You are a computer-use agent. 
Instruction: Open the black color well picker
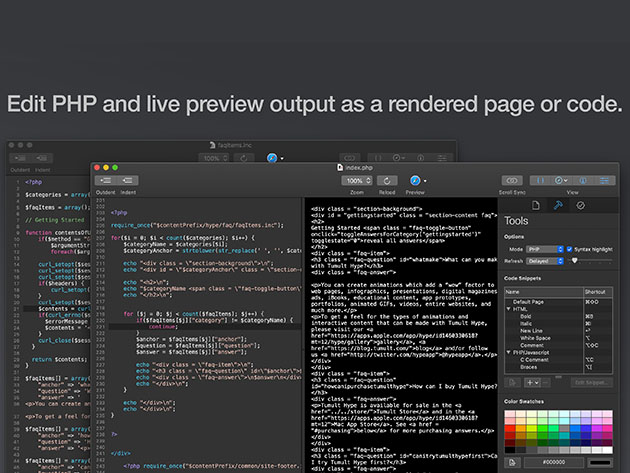click(600, 463)
